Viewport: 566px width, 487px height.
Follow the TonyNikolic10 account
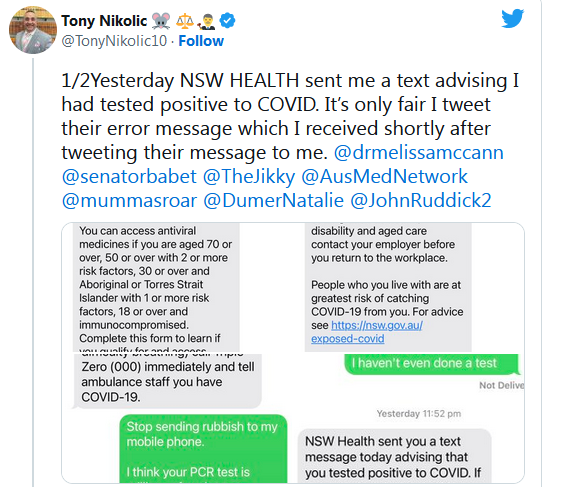coord(201,41)
